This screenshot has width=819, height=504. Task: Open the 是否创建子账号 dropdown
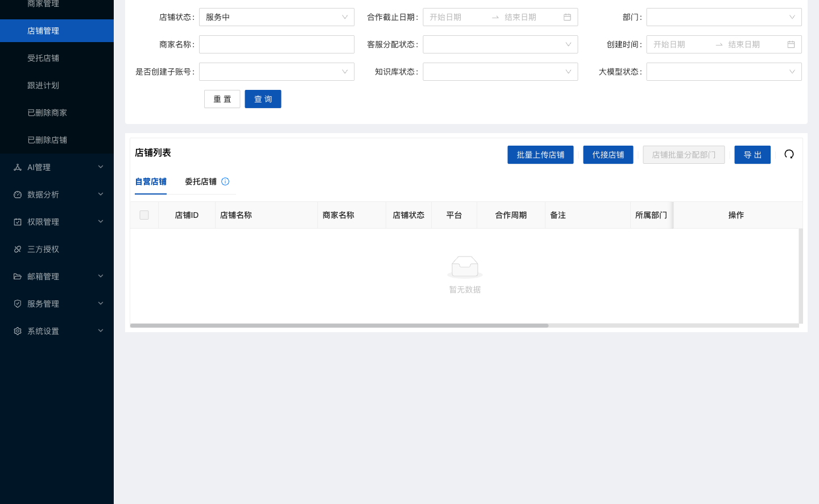point(276,72)
